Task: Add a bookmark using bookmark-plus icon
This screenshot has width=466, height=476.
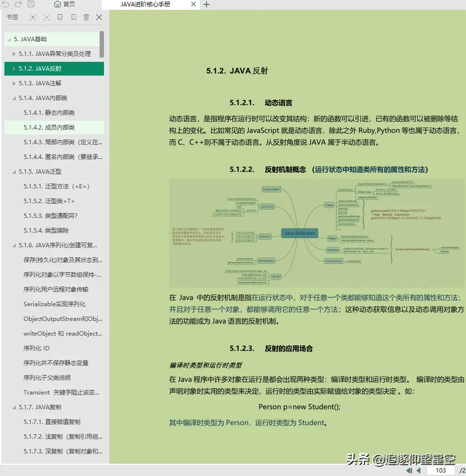Action: pos(60,17)
